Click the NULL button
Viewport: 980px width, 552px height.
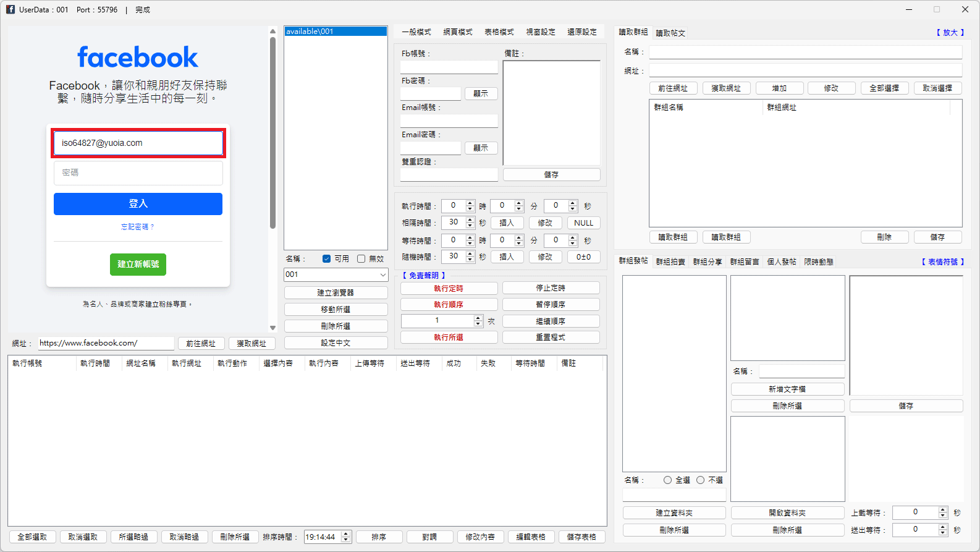pyautogui.click(x=583, y=223)
